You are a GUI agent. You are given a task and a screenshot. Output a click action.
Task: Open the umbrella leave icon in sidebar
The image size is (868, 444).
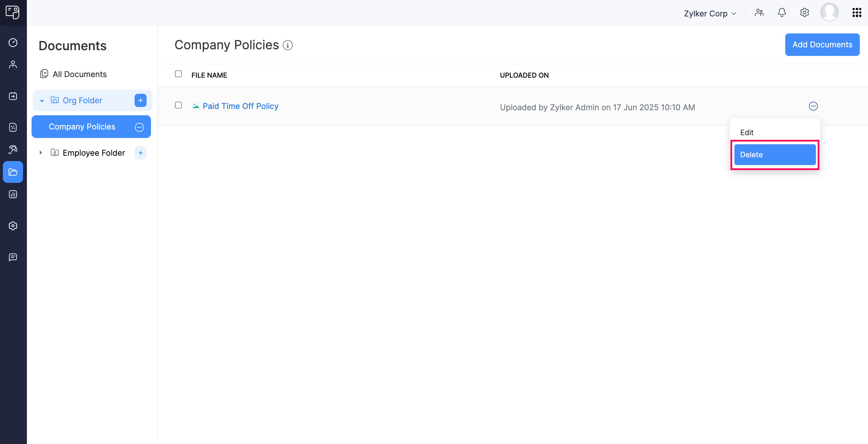(x=13, y=149)
